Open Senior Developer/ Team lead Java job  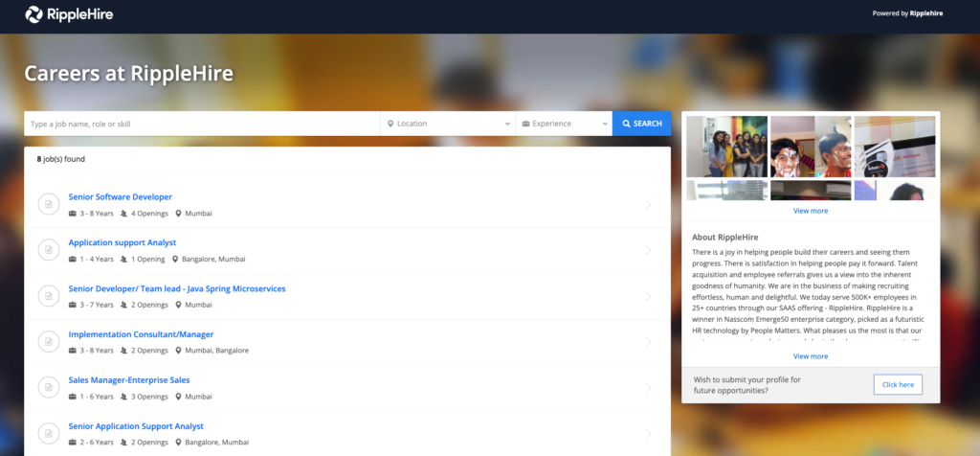177,288
